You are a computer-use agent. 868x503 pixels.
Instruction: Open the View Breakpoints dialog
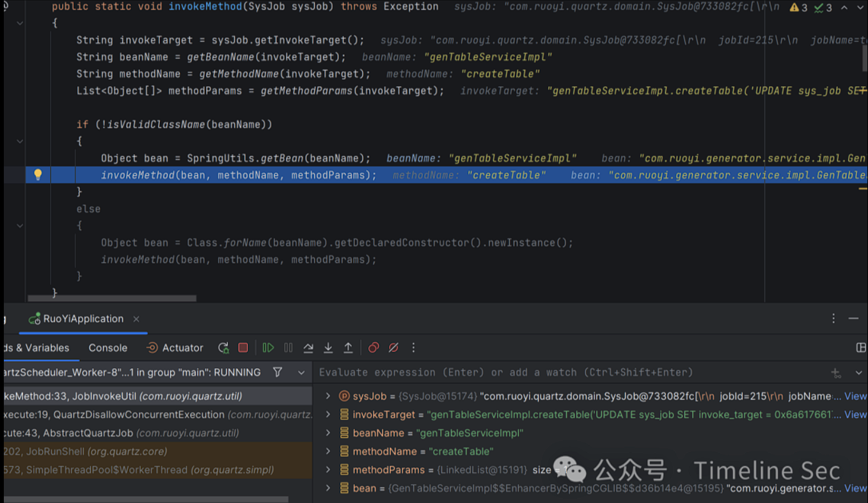click(374, 348)
